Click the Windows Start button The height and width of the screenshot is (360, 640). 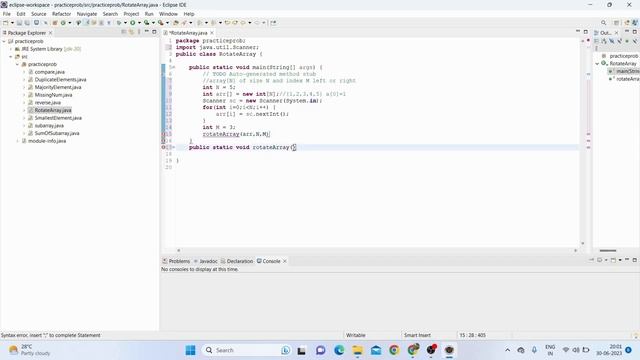tap(190, 350)
